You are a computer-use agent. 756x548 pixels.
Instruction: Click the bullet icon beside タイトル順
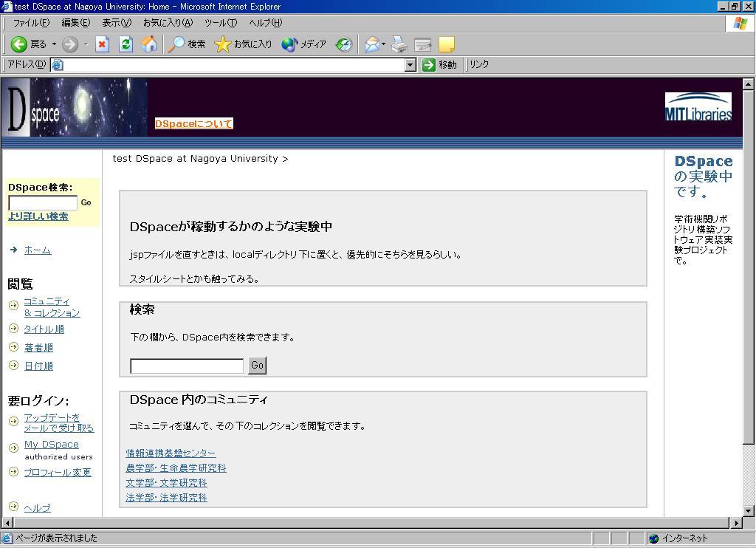coord(13,329)
